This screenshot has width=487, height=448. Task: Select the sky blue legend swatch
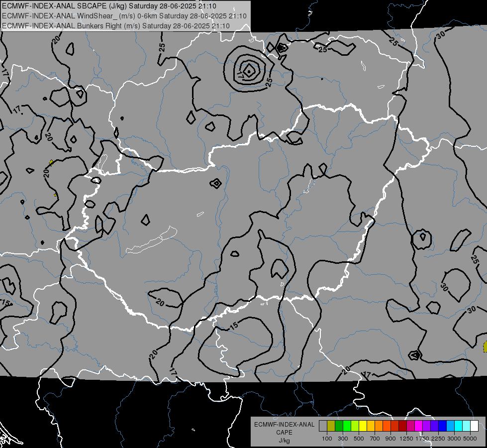point(450,426)
